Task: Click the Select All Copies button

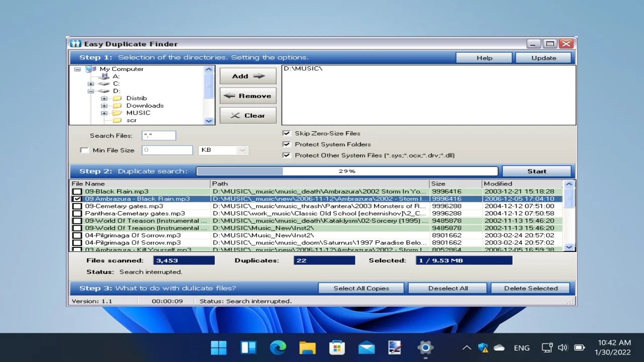Action: pos(361,288)
